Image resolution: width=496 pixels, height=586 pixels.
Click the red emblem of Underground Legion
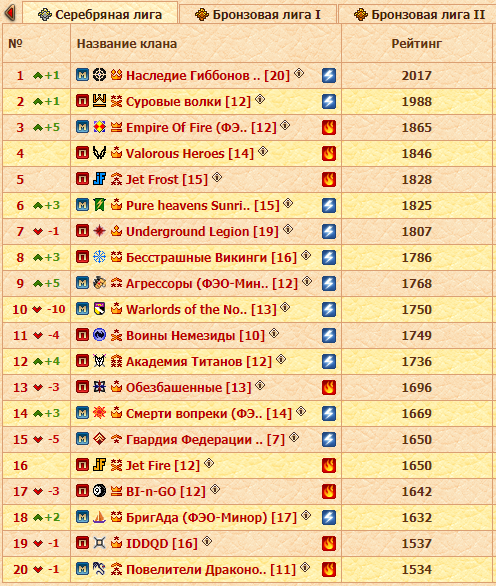pos(99,231)
